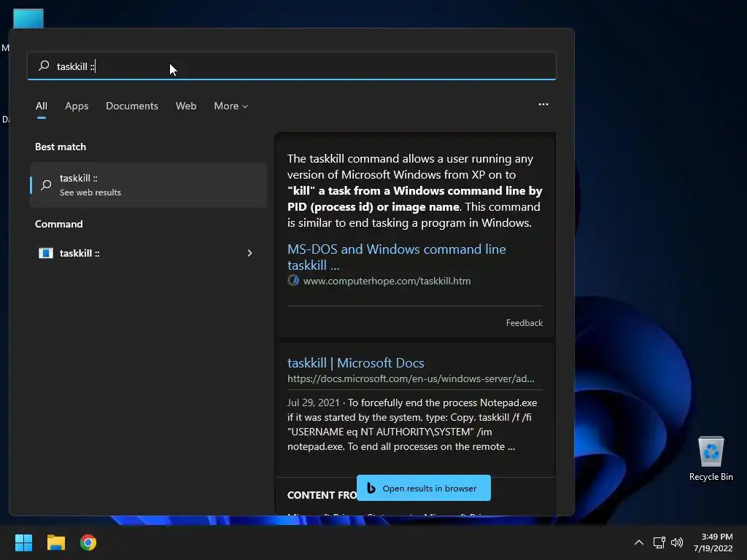This screenshot has height=560, width=747.
Task: Open the clock showing 3:49 PM
Action: pos(713,542)
